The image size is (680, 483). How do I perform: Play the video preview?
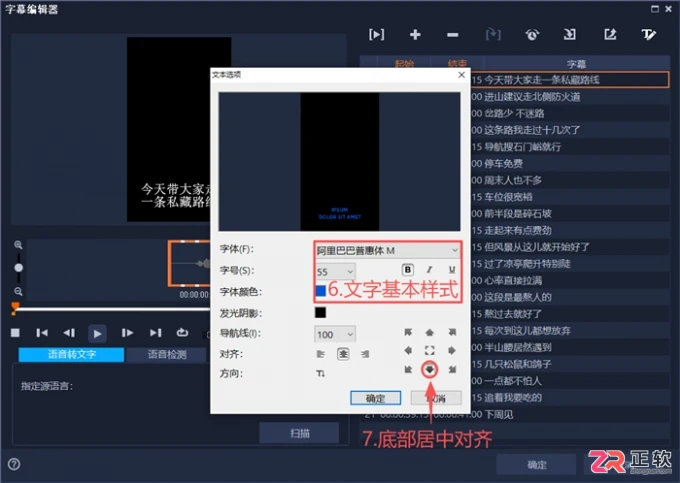[97, 333]
